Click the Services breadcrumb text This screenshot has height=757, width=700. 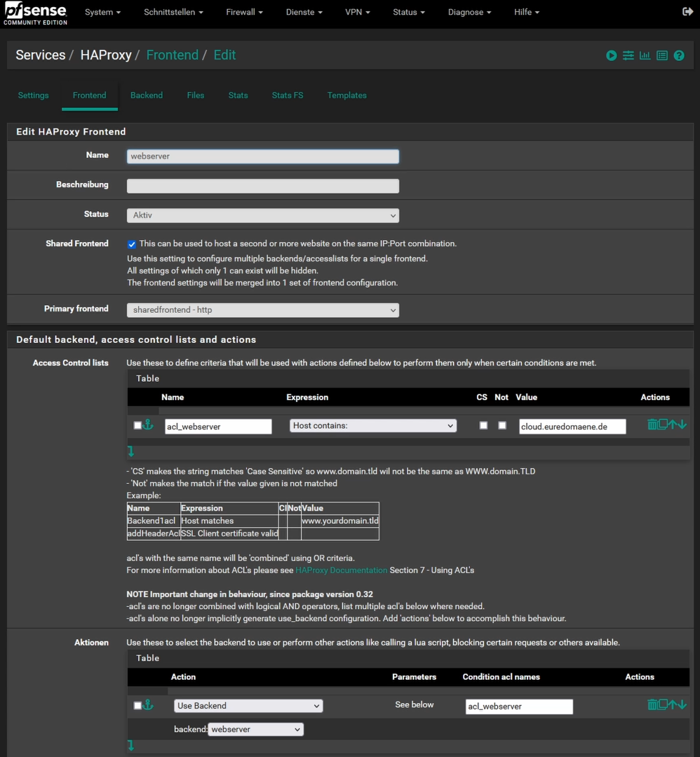coord(41,55)
